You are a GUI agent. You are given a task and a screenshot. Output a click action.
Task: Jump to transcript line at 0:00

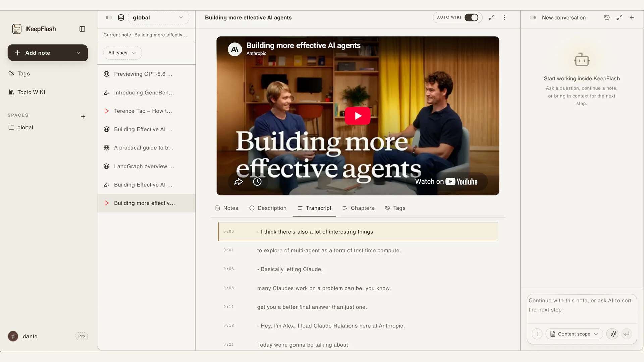point(358,232)
